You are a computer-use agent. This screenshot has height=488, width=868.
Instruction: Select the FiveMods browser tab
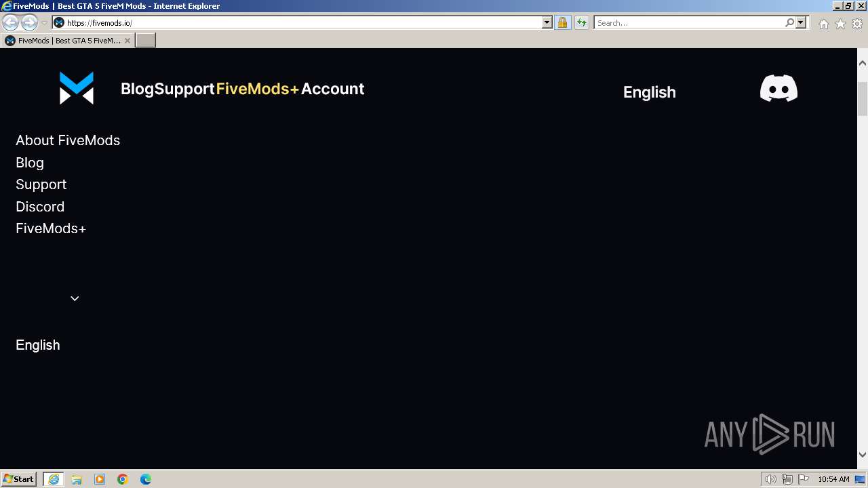click(x=66, y=41)
